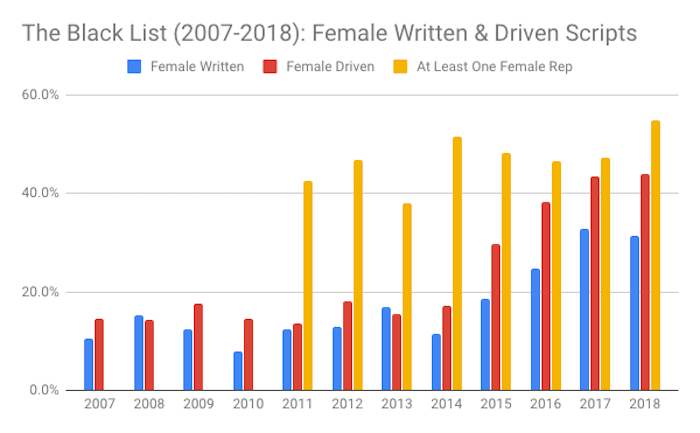Select the yellow 2011 Female Rep bar
Screen dimensions: 700x433
[308, 286]
